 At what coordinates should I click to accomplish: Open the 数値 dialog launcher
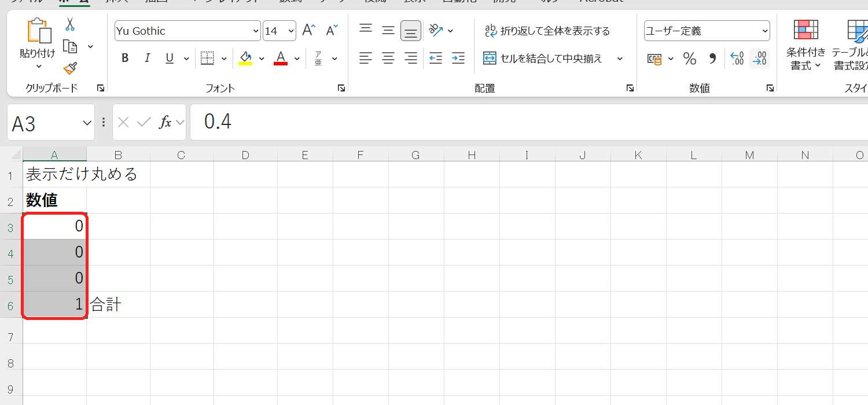tap(770, 88)
